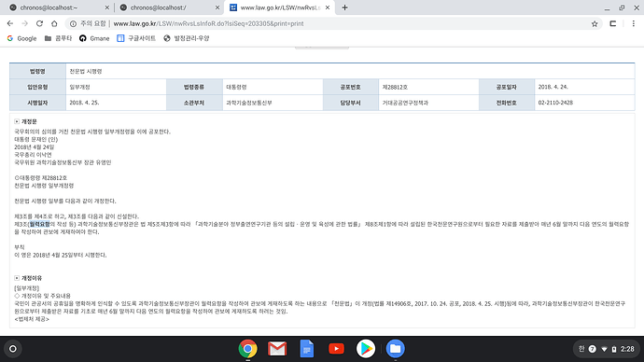Open the cast/media extension icon
This screenshot has width=644, height=362.
click(613, 24)
